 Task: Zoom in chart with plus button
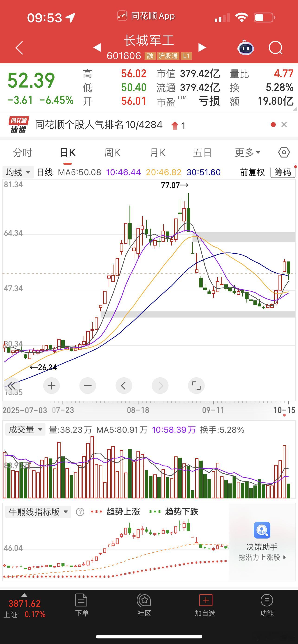[51, 386]
